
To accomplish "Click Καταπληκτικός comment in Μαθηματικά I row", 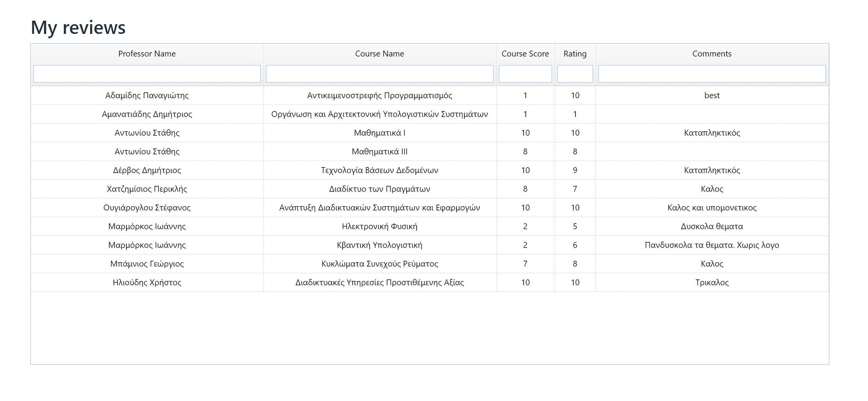I will tap(712, 133).
